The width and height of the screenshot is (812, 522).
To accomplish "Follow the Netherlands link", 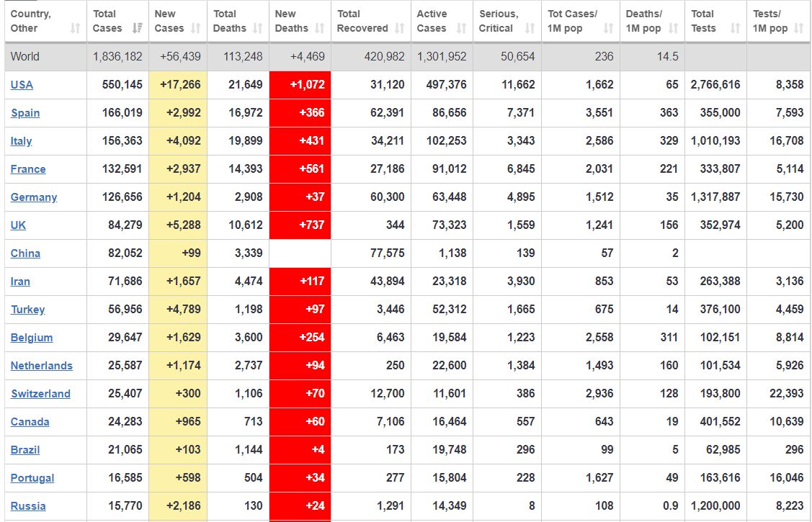I will tap(42, 366).
